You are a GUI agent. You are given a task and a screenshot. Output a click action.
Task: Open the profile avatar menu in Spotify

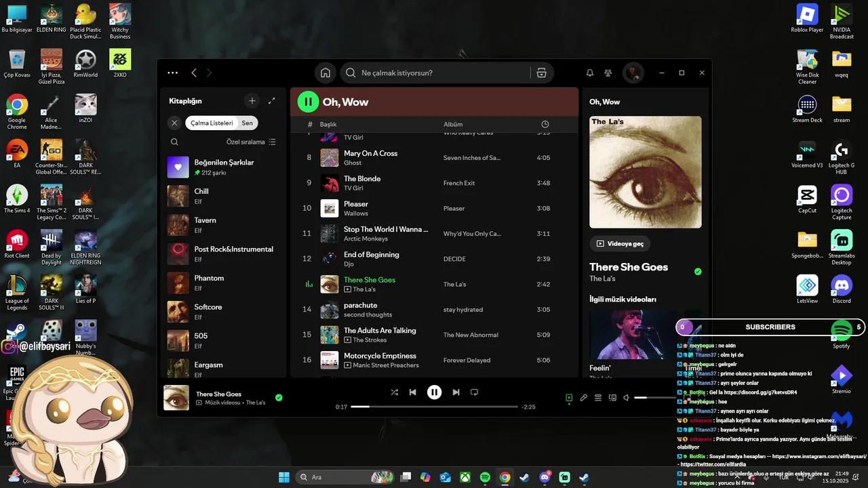(633, 73)
